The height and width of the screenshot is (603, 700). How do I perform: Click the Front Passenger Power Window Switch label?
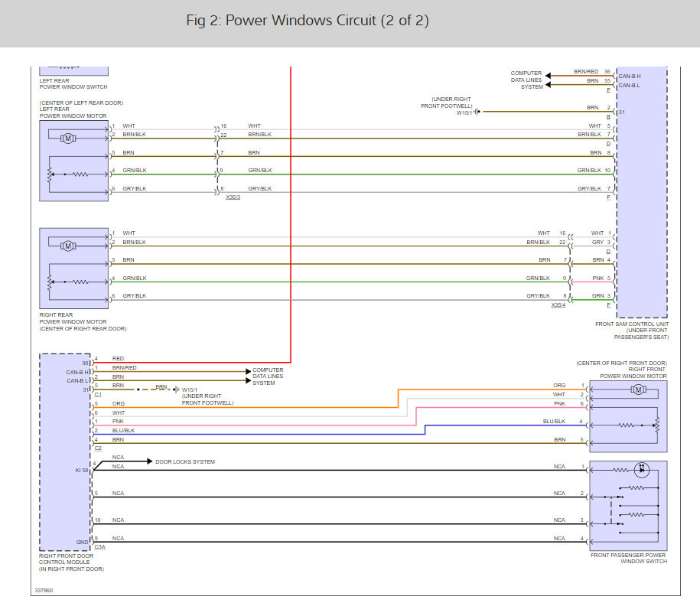click(x=628, y=558)
